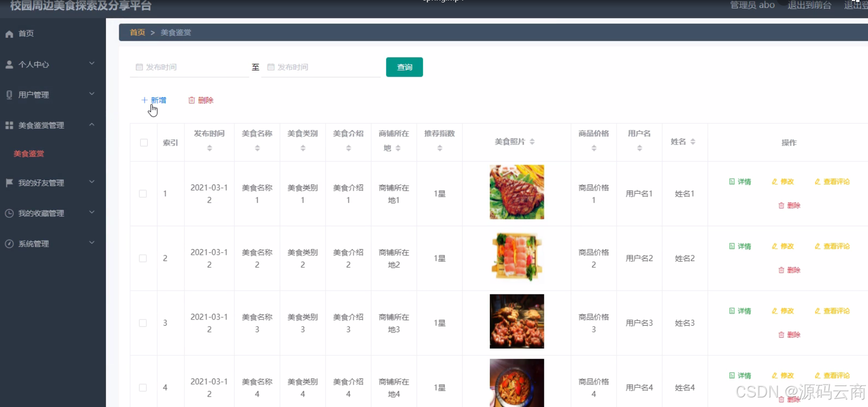This screenshot has width=868, height=407.
Task: Expand the 我的好友管理 submenu chevron
Action: click(92, 182)
